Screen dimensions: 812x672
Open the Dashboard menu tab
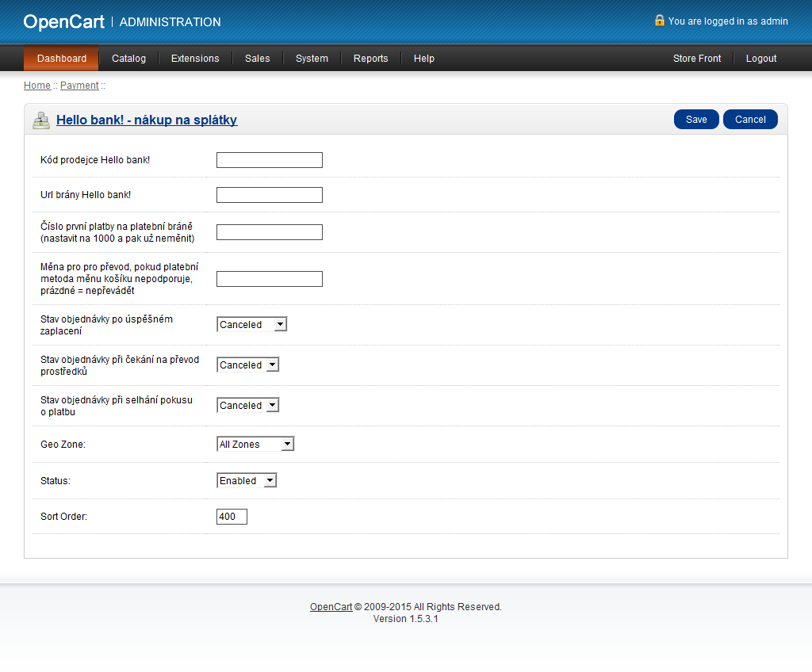pyautogui.click(x=61, y=59)
